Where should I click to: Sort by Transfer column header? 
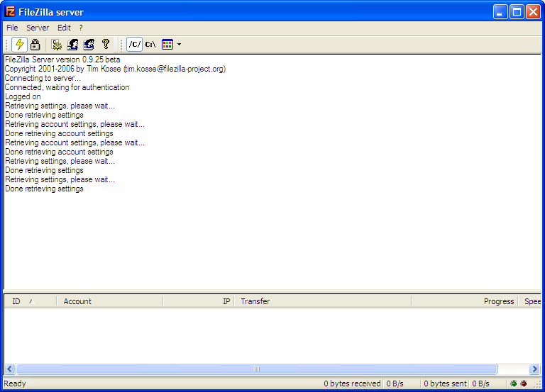pyautogui.click(x=323, y=301)
